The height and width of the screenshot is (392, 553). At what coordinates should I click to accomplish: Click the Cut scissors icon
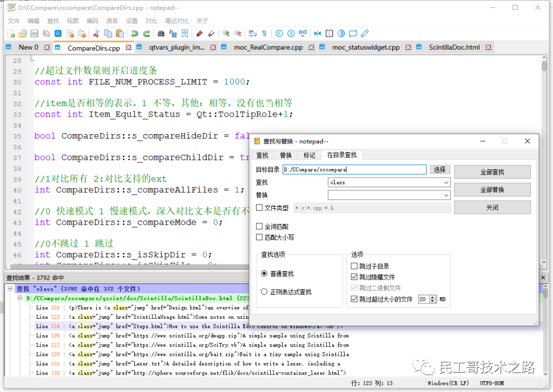coord(96,33)
